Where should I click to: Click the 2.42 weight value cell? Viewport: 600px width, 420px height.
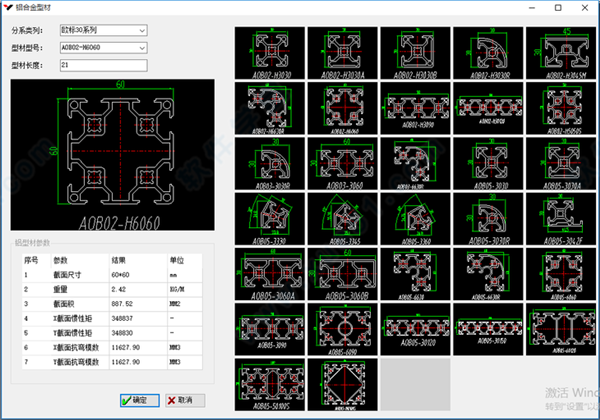point(138,290)
